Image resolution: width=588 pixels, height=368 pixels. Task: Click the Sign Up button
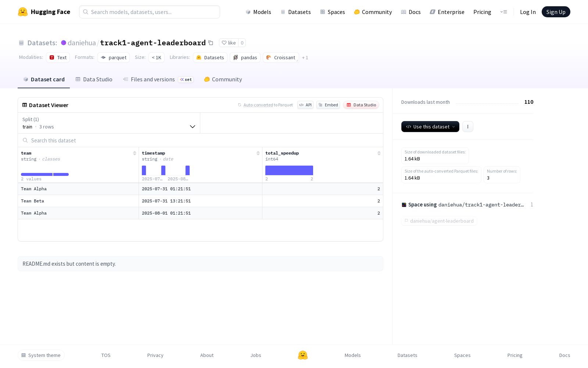tap(556, 12)
